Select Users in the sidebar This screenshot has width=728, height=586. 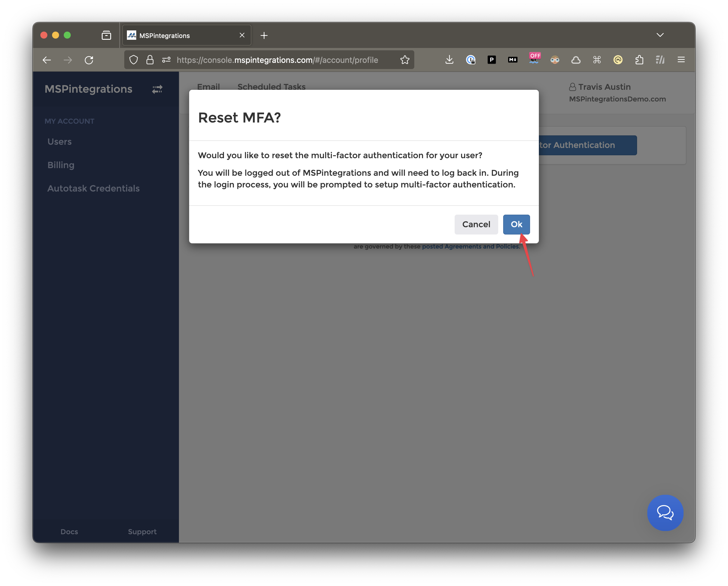(59, 142)
